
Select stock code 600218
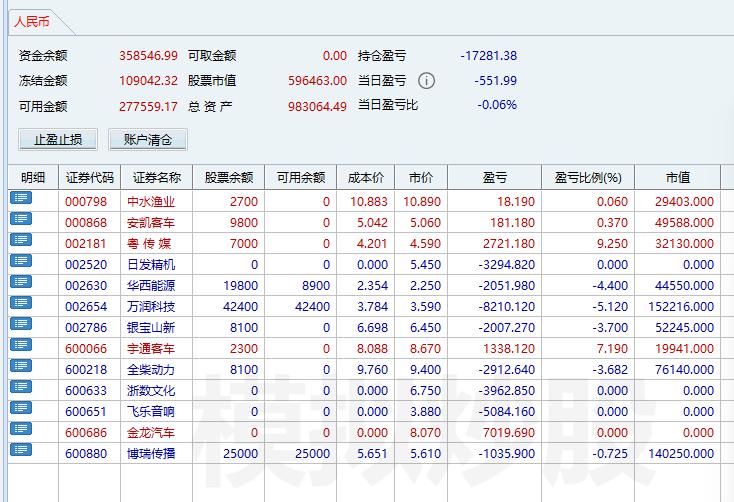86,370
